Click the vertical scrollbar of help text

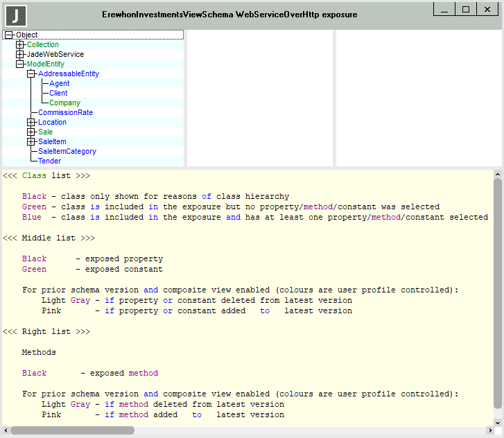497,291
